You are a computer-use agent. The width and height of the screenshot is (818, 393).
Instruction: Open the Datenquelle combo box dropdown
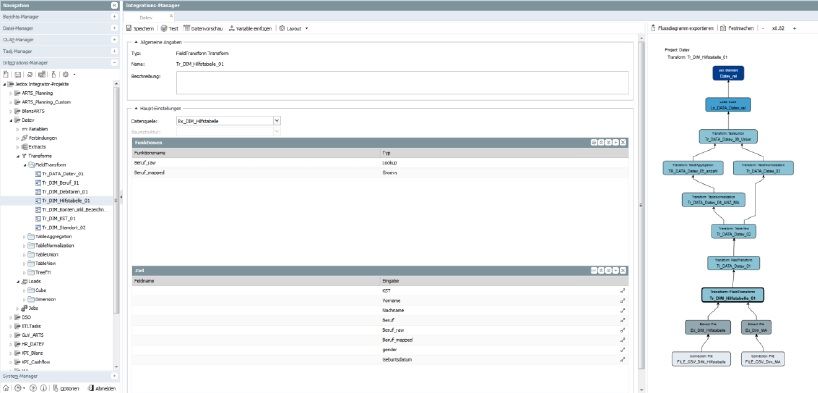277,121
